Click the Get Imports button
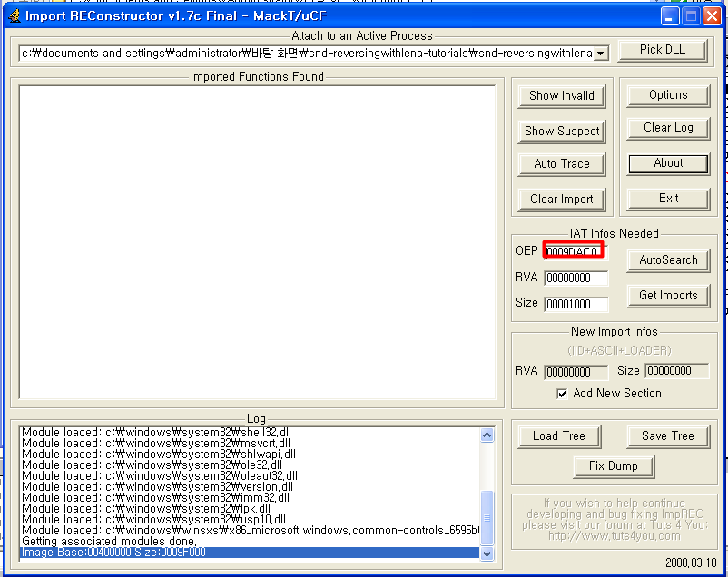Viewport: 728px width, 577px height. click(668, 296)
